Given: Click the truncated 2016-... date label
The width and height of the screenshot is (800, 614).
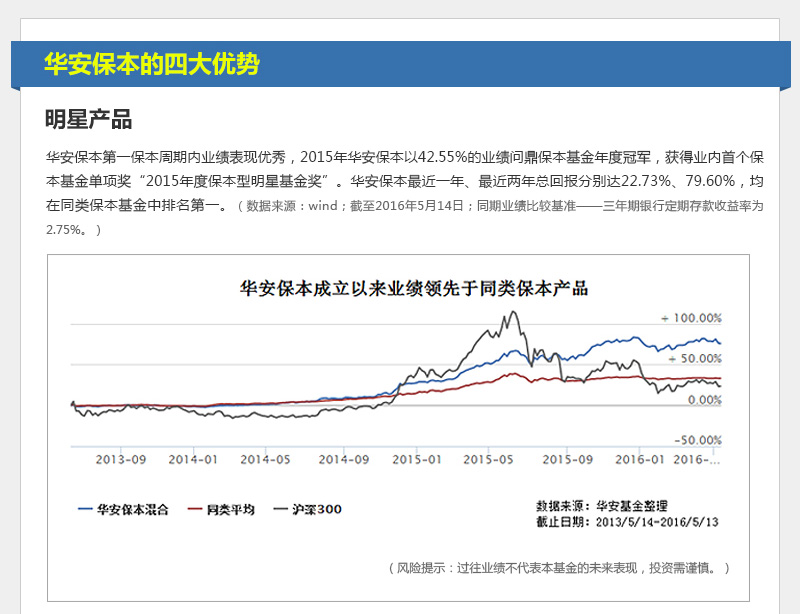Looking at the screenshot, I should (x=696, y=459).
